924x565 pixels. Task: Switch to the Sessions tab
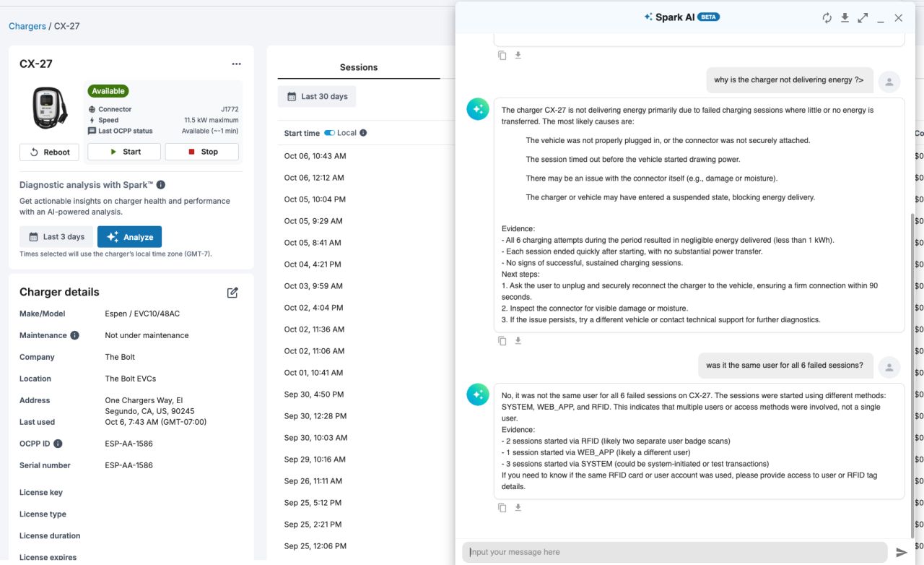pyautogui.click(x=359, y=67)
